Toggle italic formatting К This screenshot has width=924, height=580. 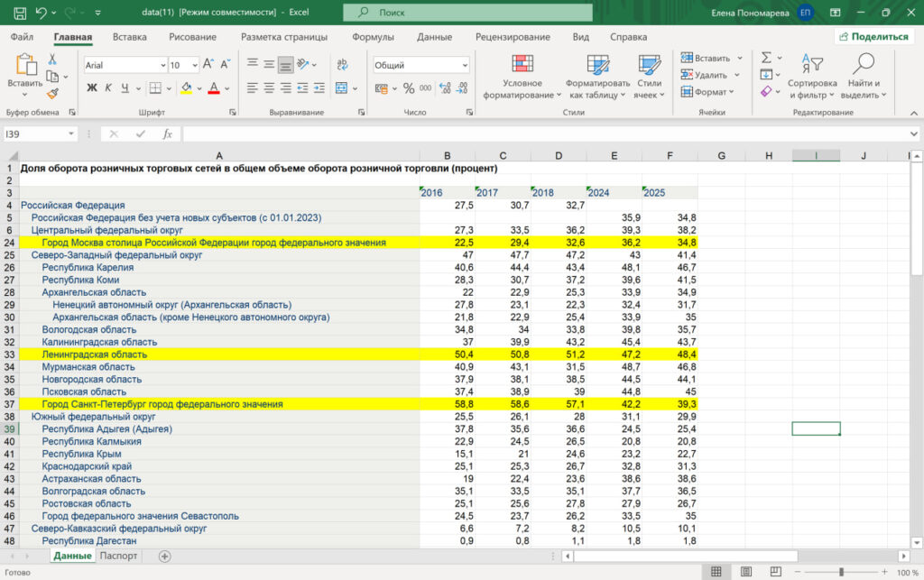tap(108, 88)
